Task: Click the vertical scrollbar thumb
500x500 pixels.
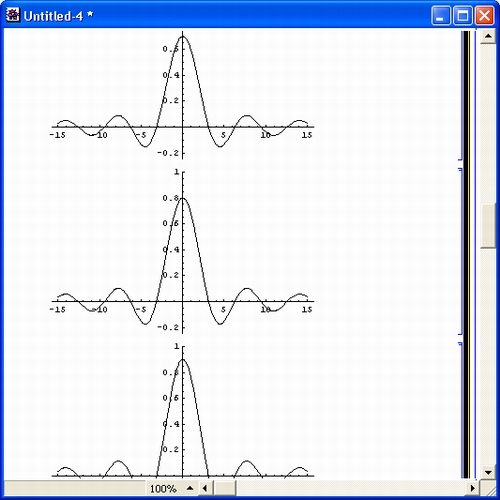Action: pos(488,226)
